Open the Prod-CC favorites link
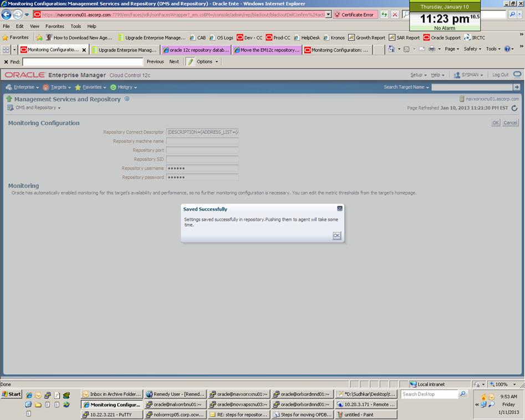This screenshot has width=525, height=420. pyautogui.click(x=278, y=38)
